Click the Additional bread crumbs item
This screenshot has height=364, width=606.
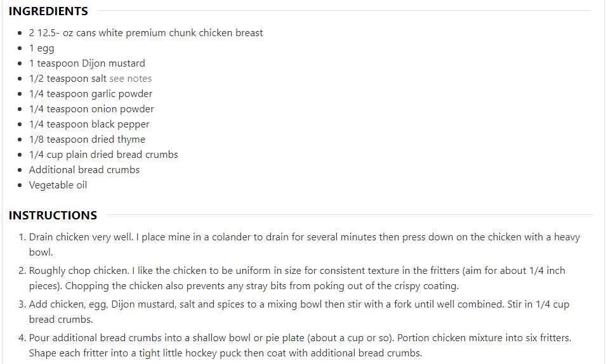tap(84, 170)
